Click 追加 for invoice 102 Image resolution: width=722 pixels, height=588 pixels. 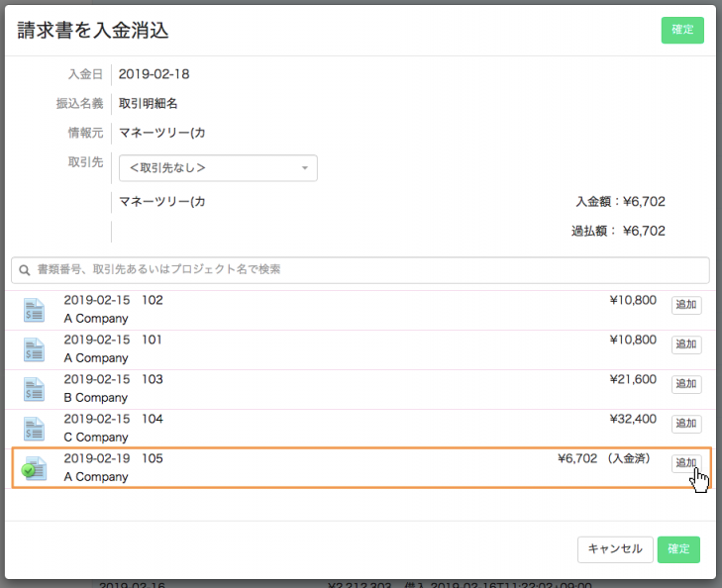click(686, 305)
